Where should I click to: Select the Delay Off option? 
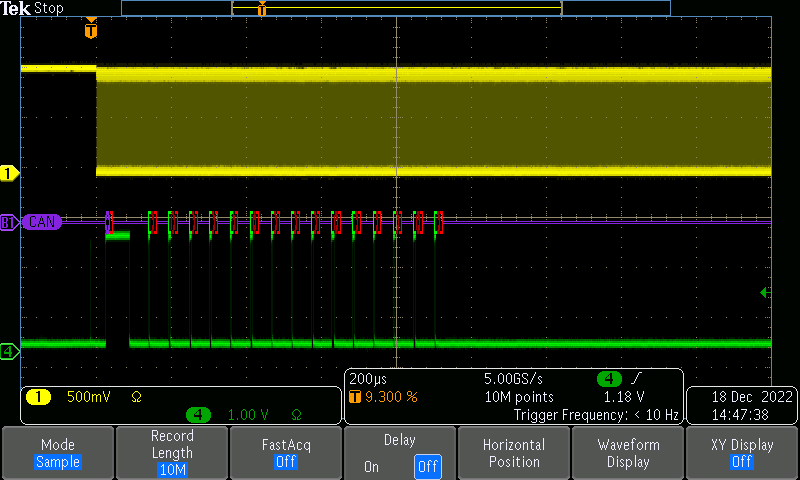click(428, 467)
